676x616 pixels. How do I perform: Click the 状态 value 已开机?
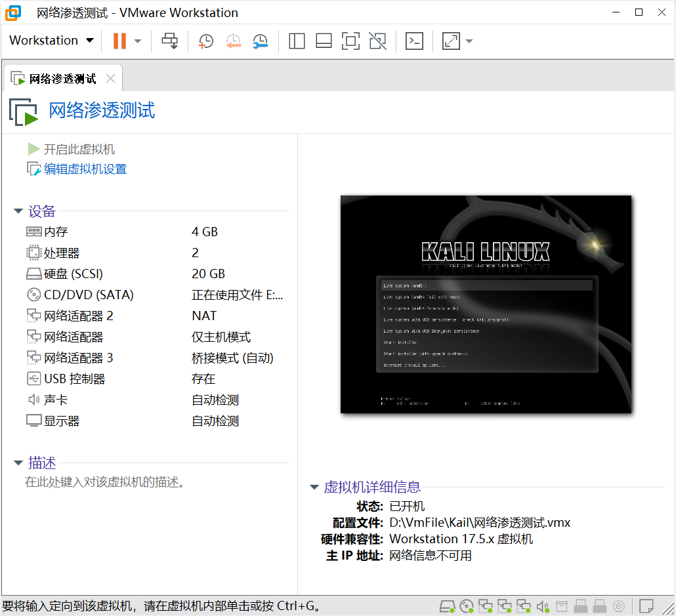click(407, 506)
